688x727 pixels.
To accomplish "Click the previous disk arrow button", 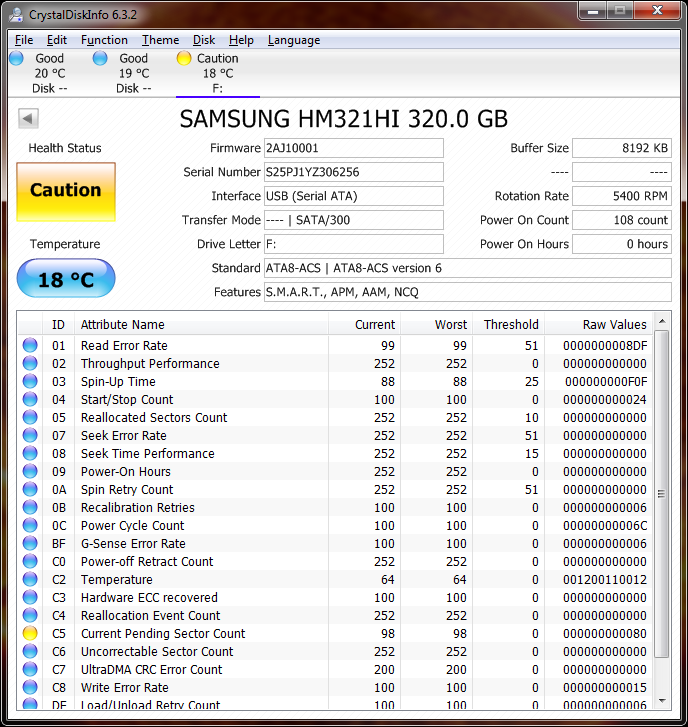I will (28, 118).
